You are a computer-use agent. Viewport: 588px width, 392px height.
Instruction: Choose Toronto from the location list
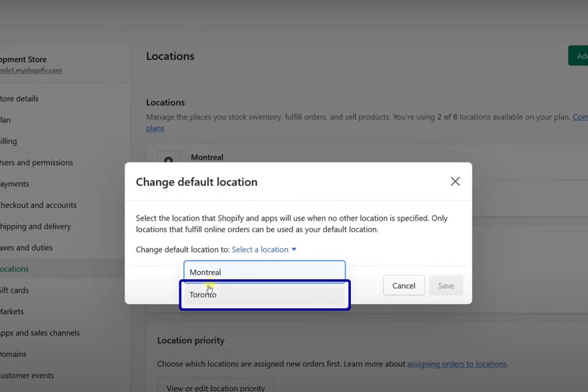point(265,295)
